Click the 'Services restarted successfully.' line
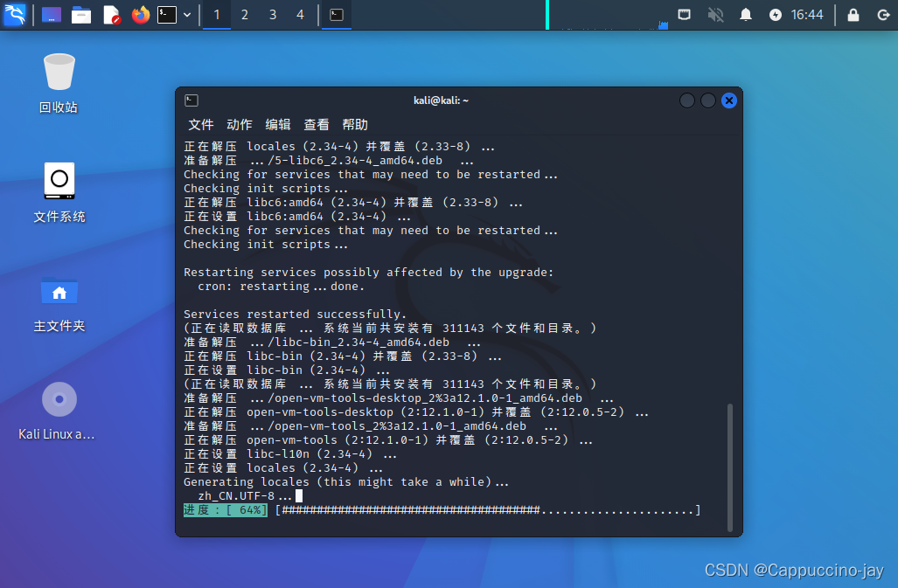 click(295, 314)
